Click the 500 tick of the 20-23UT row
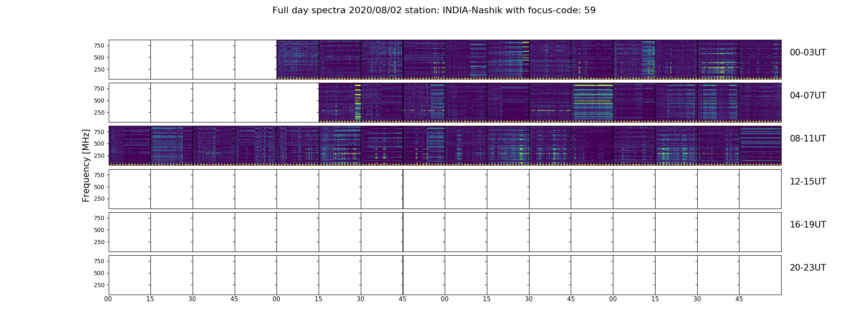Screen dimensions: 868x331 pyautogui.click(x=99, y=273)
